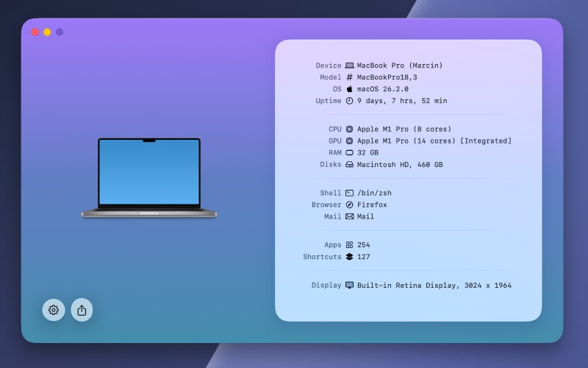This screenshot has height=368, width=588.
Task: Click the '32 GB' RAM value
Action: click(x=367, y=152)
